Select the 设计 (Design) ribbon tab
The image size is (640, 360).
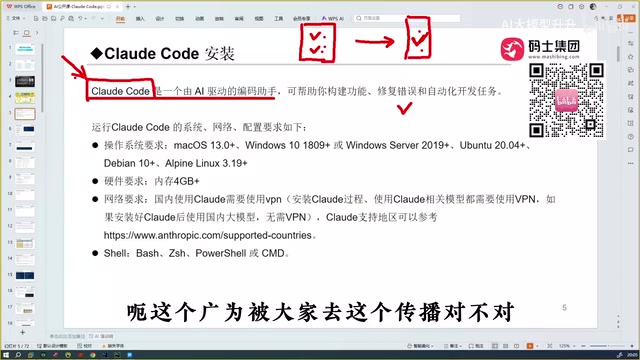tap(160, 19)
